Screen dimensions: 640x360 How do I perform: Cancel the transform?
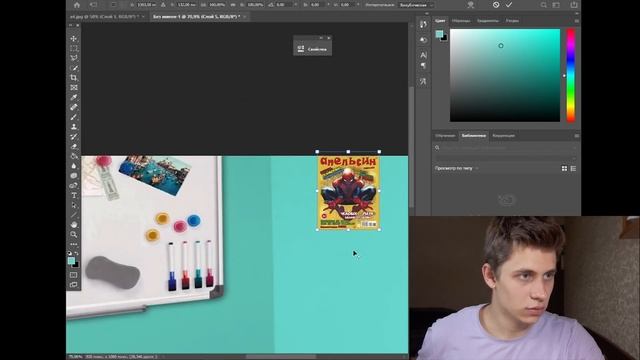pos(496,5)
